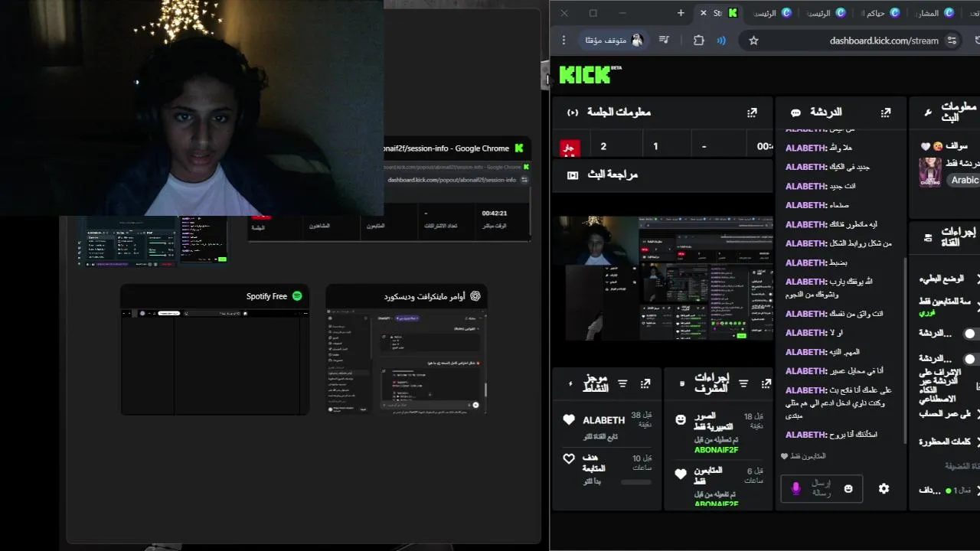Click the Just Chatting category thumbnail
The height and width of the screenshot is (551, 980).
[x=929, y=172]
